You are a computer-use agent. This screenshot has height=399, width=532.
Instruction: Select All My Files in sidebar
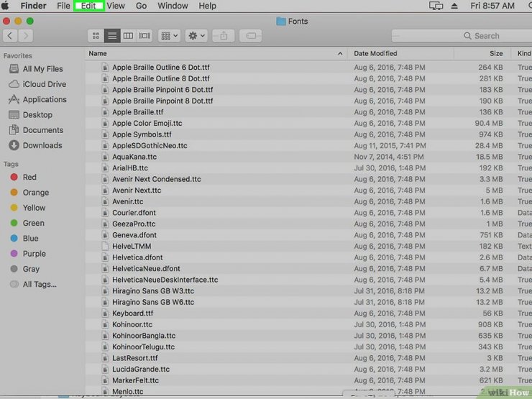[x=42, y=69]
